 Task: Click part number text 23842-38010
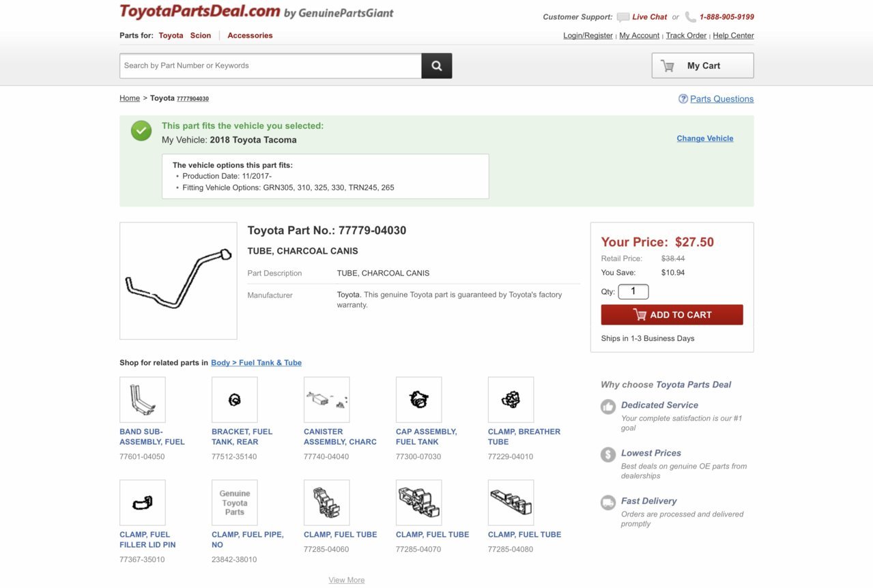[234, 560]
